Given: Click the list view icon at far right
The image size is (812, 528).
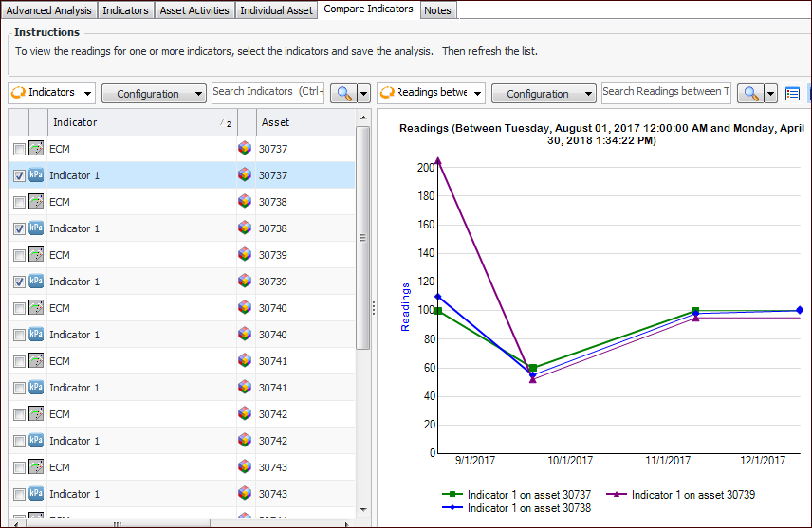Looking at the screenshot, I should 792,94.
